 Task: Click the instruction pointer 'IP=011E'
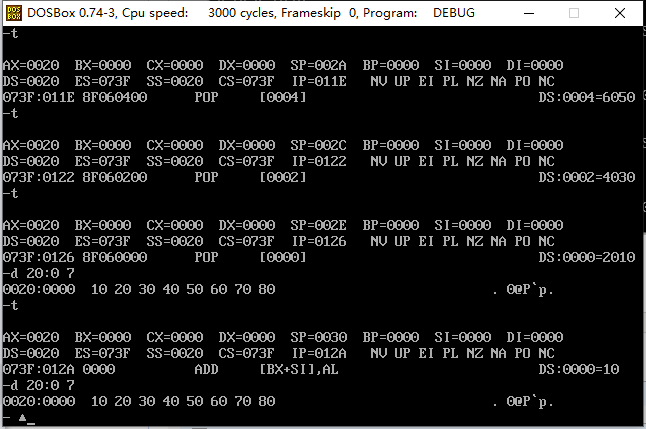pos(319,81)
